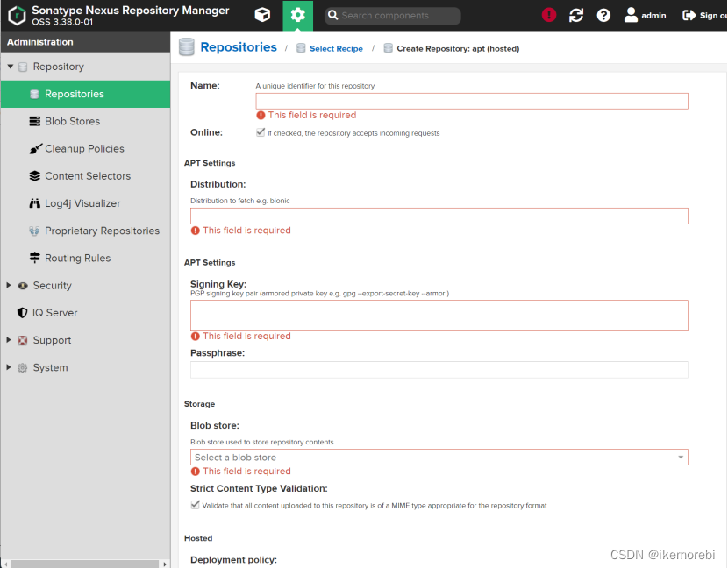Click the Blob store required error icon
The width and height of the screenshot is (728, 568).
tap(196, 471)
